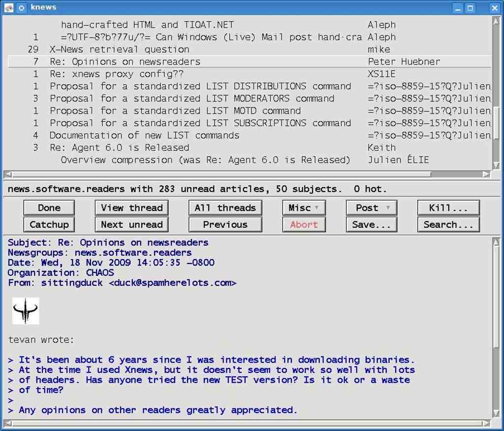This screenshot has height=431, width=504.
Task: Go to Next unread article
Action: [x=131, y=225]
